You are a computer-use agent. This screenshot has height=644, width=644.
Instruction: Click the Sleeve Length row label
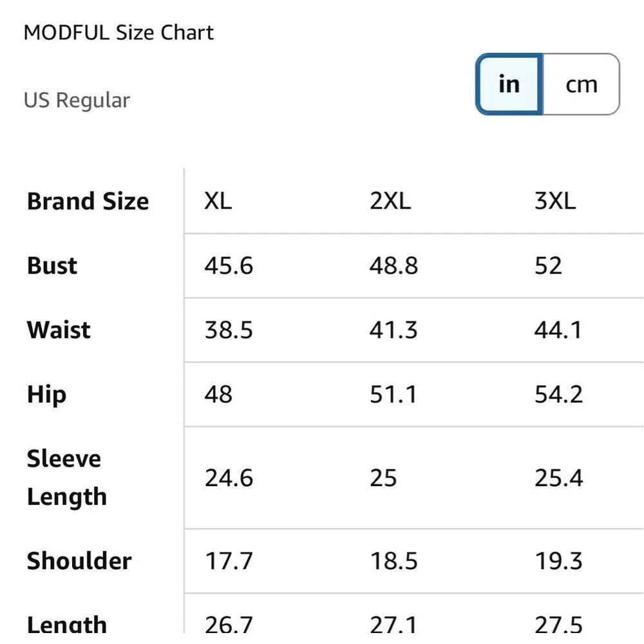tap(66, 478)
